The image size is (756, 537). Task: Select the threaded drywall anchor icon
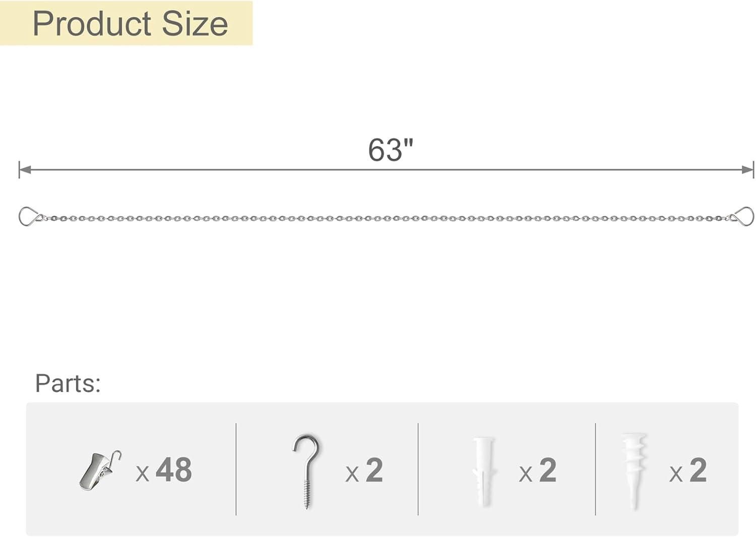pyautogui.click(x=634, y=470)
